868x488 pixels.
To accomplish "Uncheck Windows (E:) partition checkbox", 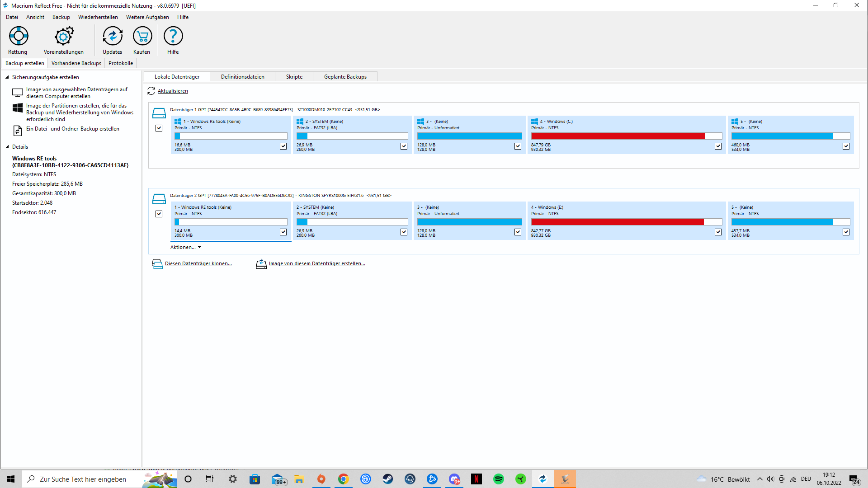I will click(718, 232).
